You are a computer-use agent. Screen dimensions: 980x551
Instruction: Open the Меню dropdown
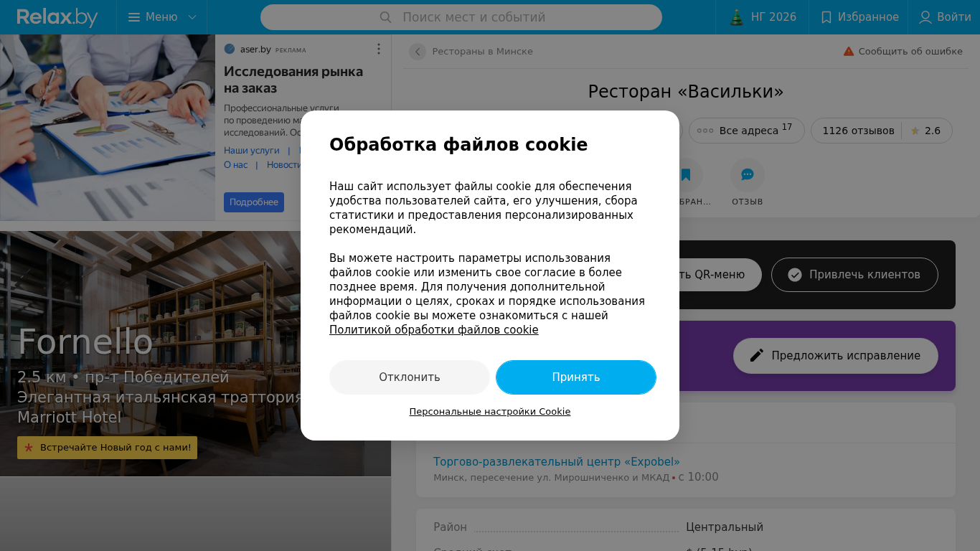(161, 17)
